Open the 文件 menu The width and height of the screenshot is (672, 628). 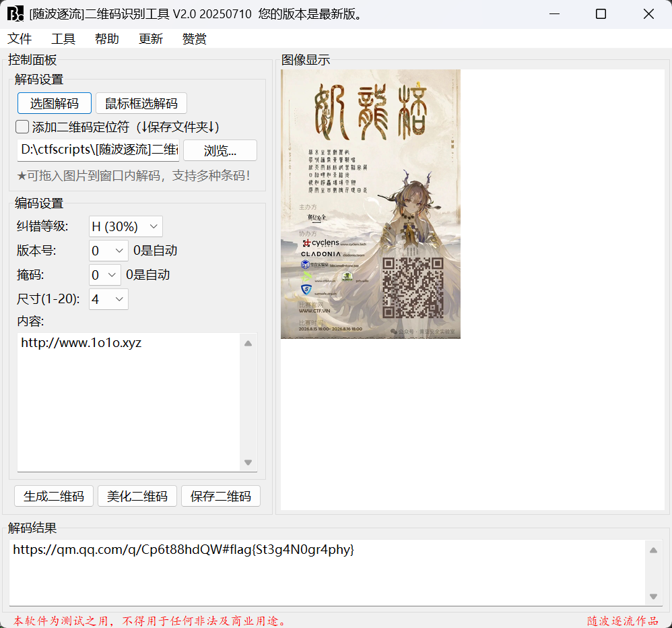pos(20,39)
